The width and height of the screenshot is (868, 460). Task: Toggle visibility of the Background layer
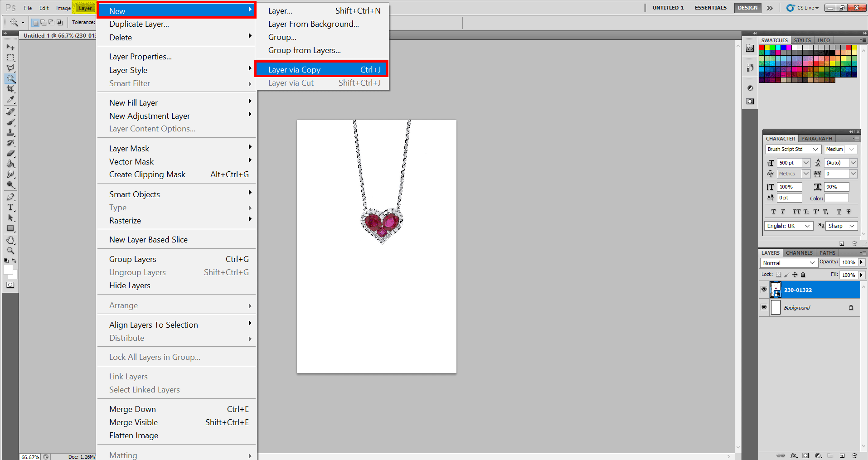click(x=764, y=307)
